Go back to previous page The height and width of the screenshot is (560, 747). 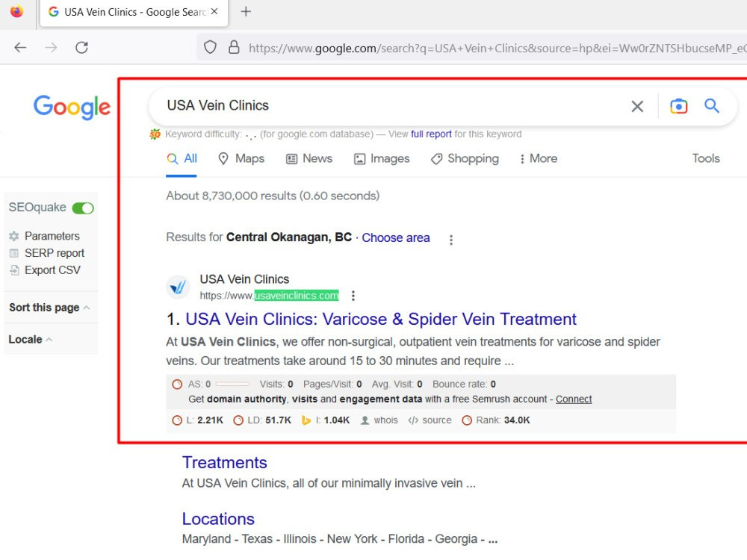tap(20, 47)
